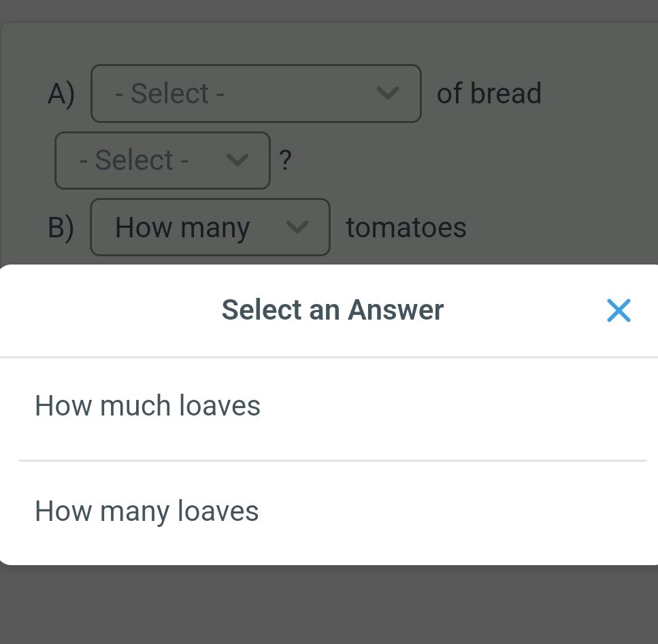Dismiss the answer sheet with the X icon
This screenshot has width=658, height=644.
[619, 310]
